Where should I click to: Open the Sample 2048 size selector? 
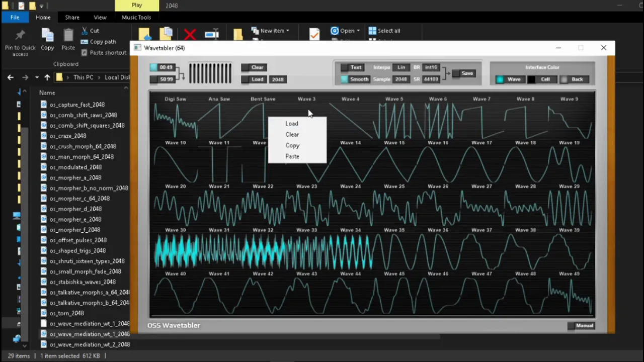401,79
